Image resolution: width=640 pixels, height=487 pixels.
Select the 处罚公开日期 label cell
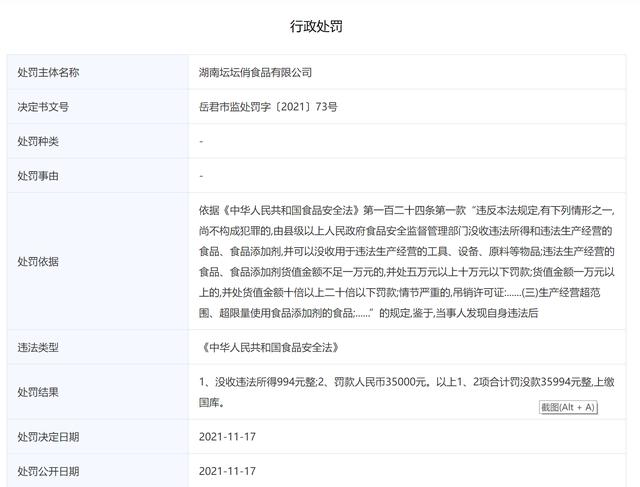pyautogui.click(x=98, y=471)
